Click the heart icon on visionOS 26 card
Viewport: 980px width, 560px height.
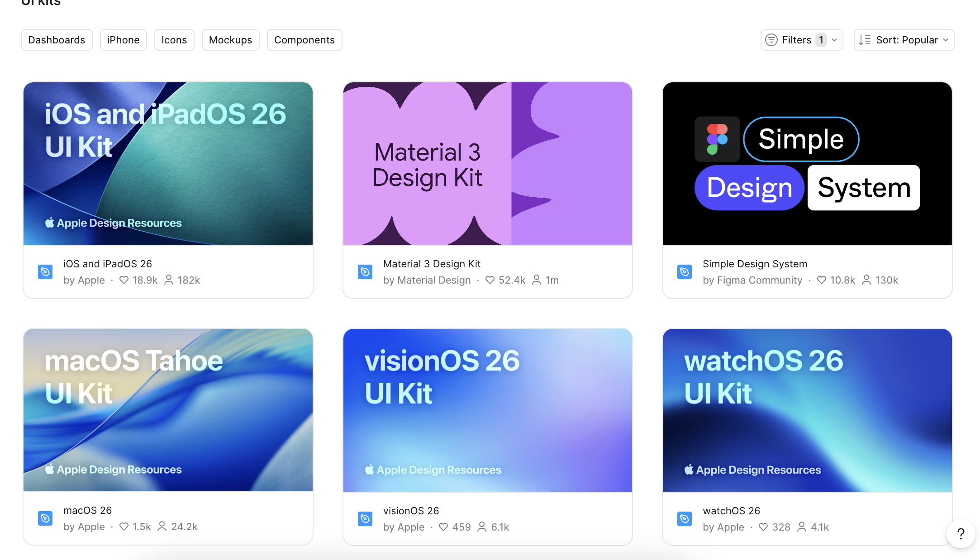(x=443, y=527)
